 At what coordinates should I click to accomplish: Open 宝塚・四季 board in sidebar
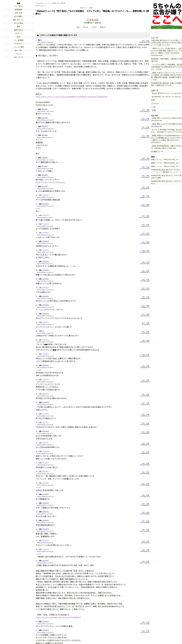18,13
